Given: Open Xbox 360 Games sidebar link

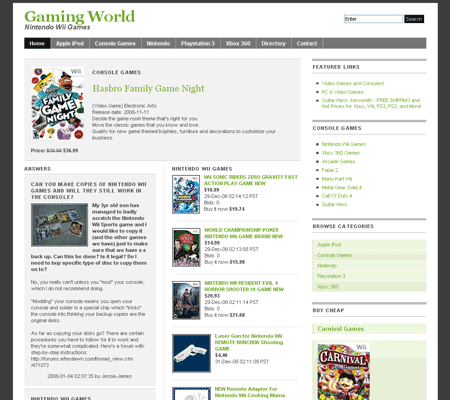Looking at the screenshot, I should click(341, 153).
